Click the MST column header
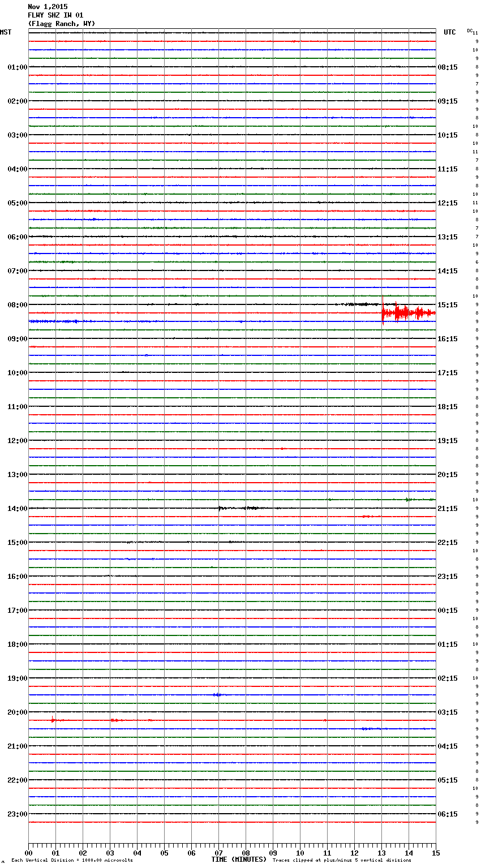 tap(6, 32)
